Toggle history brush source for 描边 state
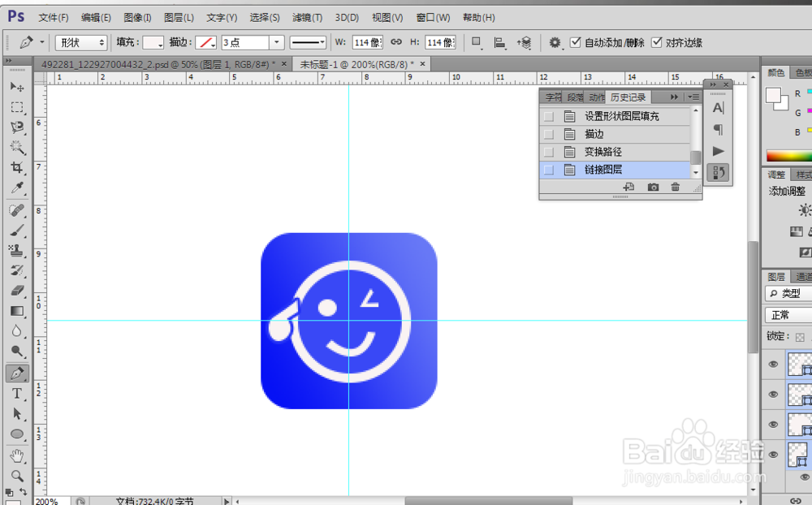812x505 pixels. [549, 134]
